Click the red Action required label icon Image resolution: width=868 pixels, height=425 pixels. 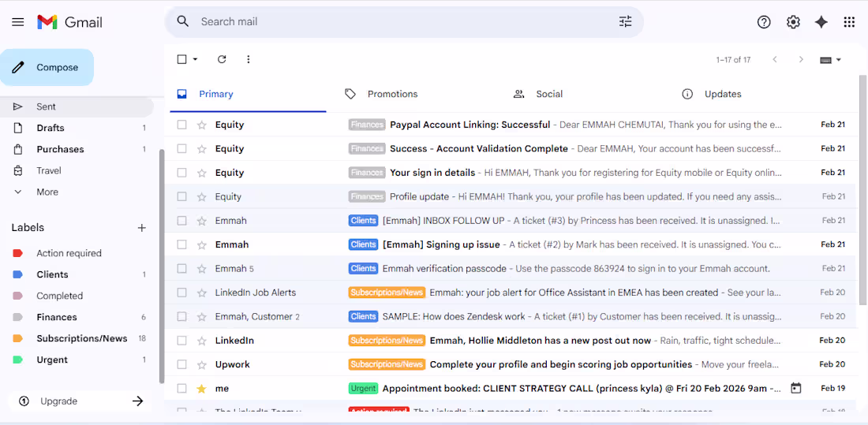17,253
